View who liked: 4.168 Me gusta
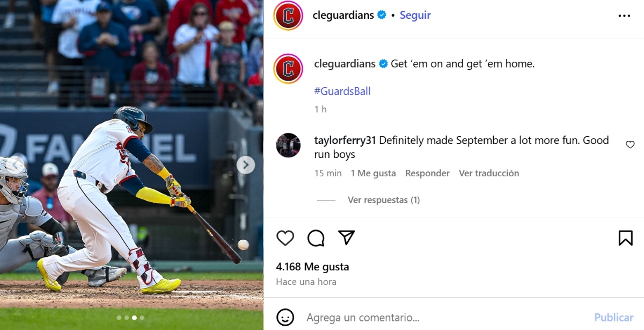The width and height of the screenshot is (644, 330). click(x=312, y=267)
